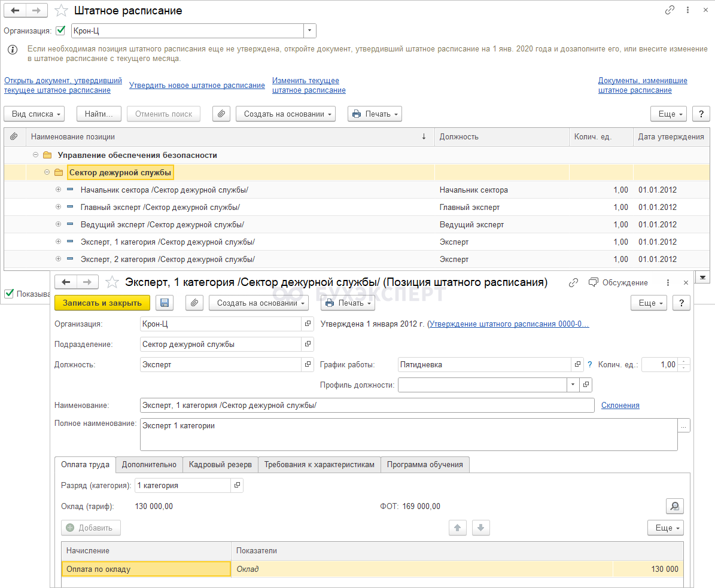Switch to the Дополнительно tab
Screen dimensions: 715x588
[149, 465]
